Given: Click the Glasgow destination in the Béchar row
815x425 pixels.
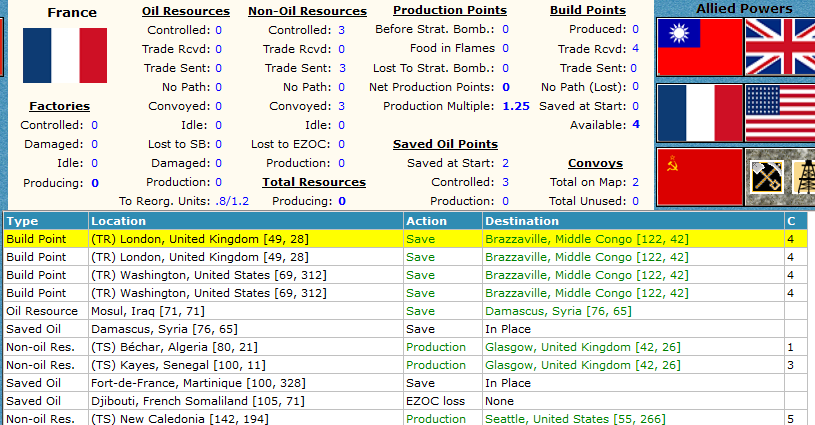Looking at the screenshot, I should pos(583,347).
